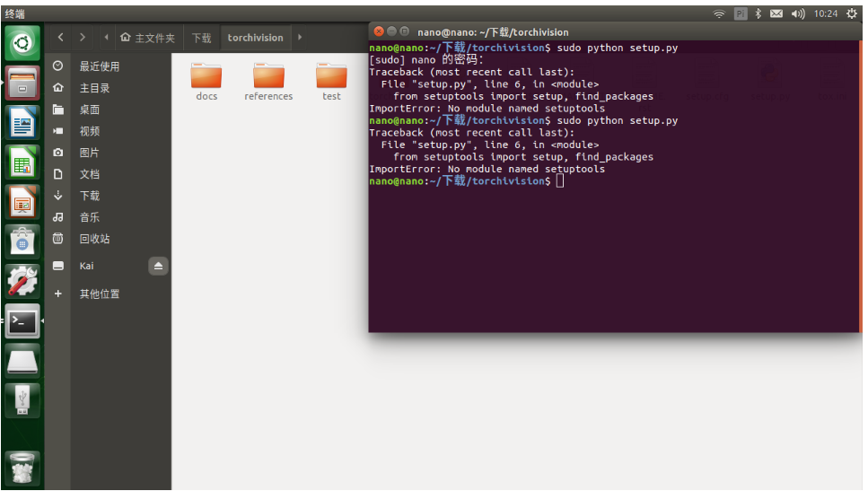This screenshot has width=868, height=500.
Task: Launch LibreOffice Impress from the dock
Action: pos(22,203)
